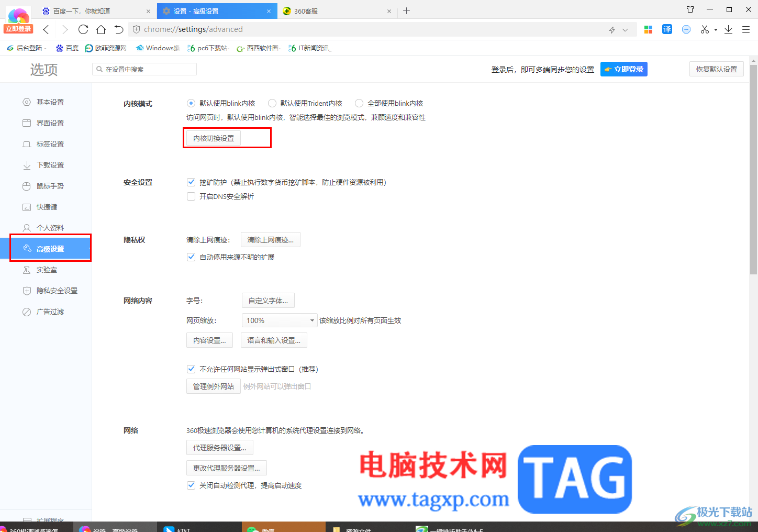Open 下载设置 in the sidebar
This screenshot has height=532, width=758.
pyautogui.click(x=46, y=165)
